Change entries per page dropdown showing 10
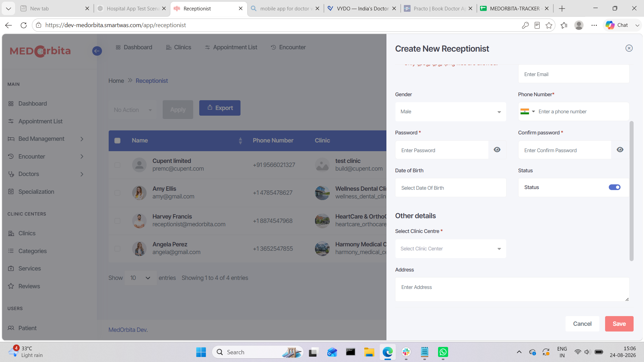644x362 pixels. coord(140,278)
